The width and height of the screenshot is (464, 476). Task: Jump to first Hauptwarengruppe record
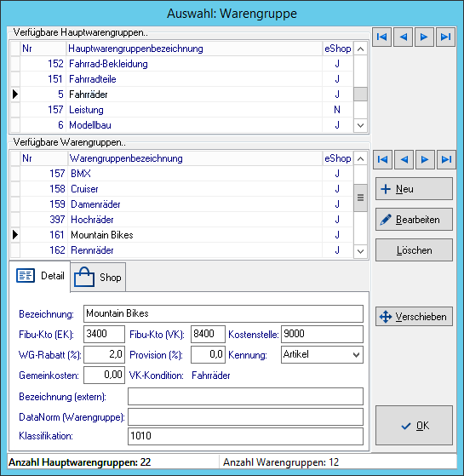coord(381,37)
